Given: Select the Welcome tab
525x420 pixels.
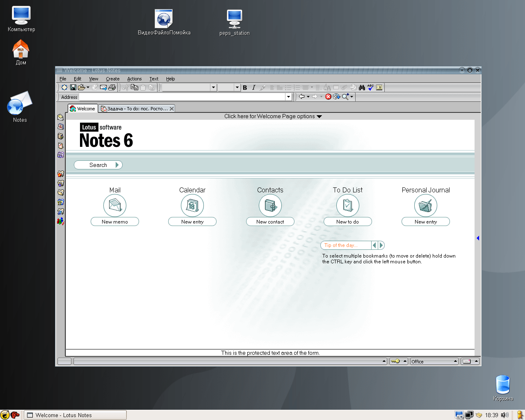Looking at the screenshot, I should [82, 109].
